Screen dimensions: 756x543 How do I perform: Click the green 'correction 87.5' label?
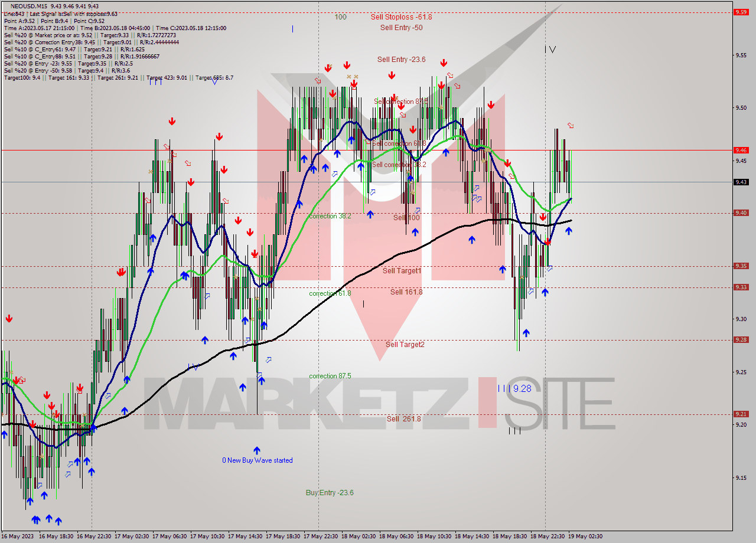[330, 376]
